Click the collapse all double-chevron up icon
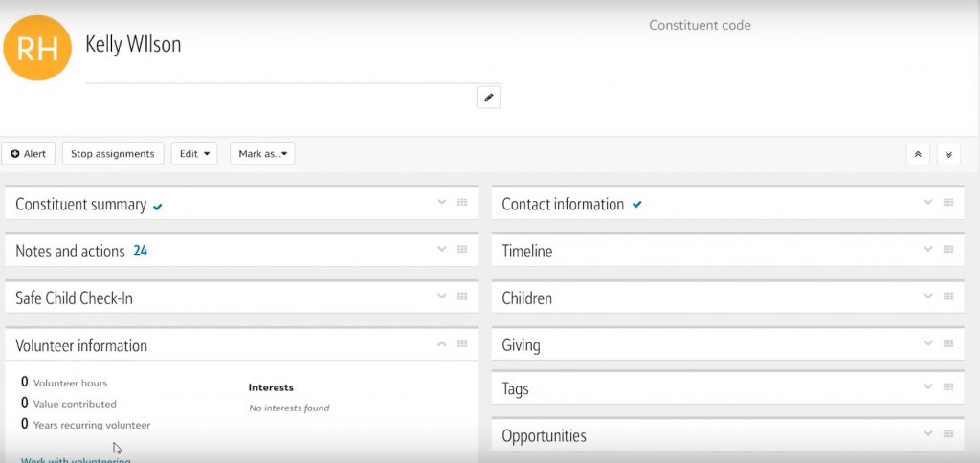The height and width of the screenshot is (463, 980). click(918, 154)
